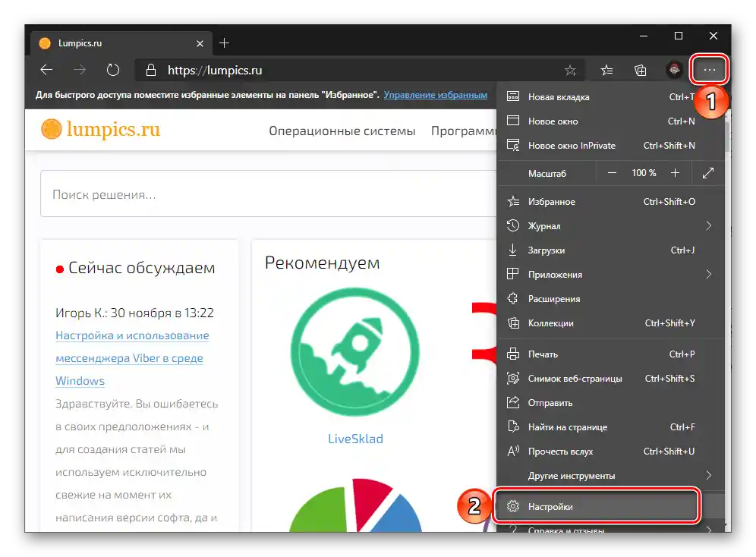The width and height of the screenshot is (756, 557).
Task: Open the LiveSklad link
Action: 355,439
